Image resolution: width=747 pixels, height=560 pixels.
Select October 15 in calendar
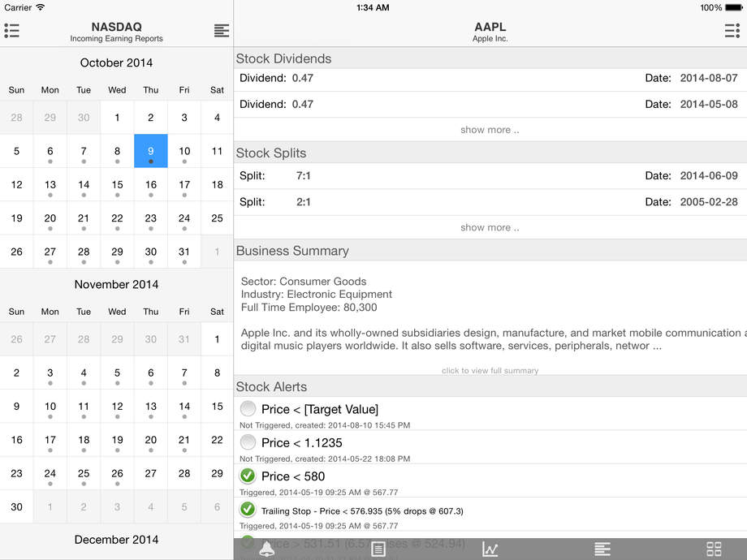[x=117, y=184]
